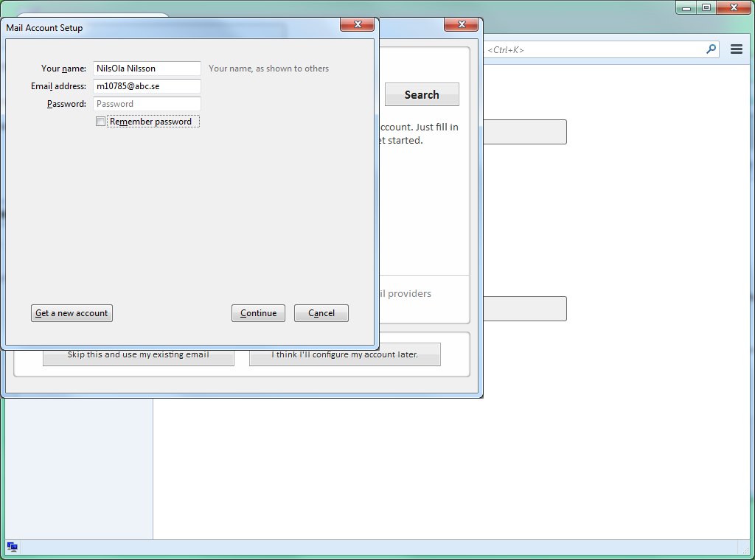
Task: Focus the Ctrl+K global search box
Action: [x=594, y=49]
